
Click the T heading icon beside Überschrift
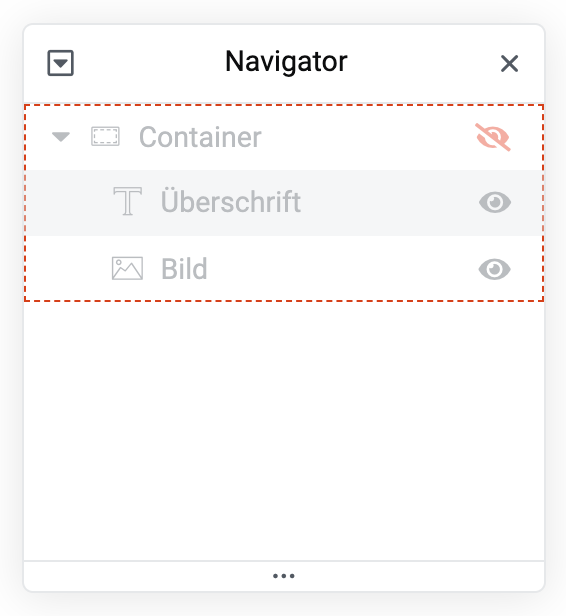[127, 201]
